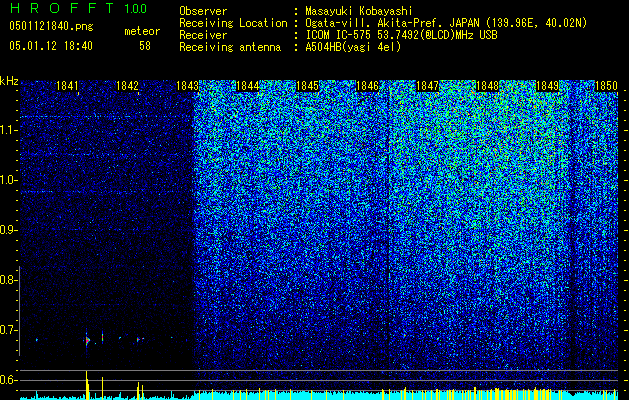The height and width of the screenshot is (400, 629).
Task: Click the Observer field label
Action: 203,11
